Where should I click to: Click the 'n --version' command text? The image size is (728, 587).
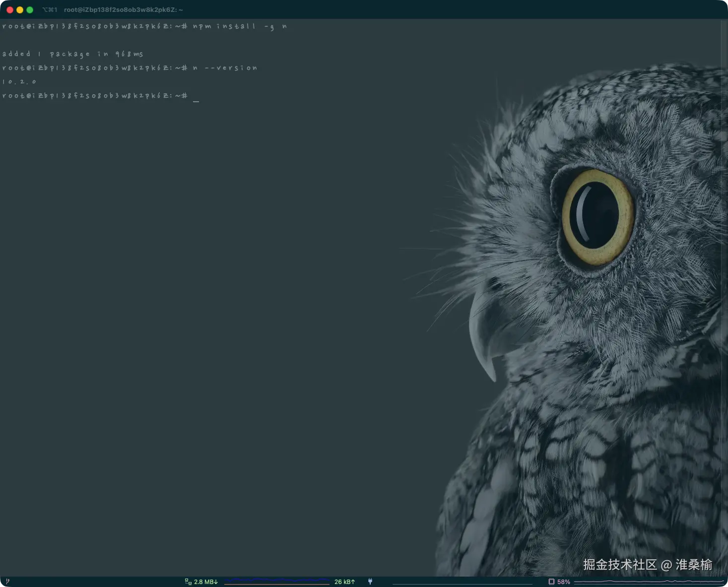tap(225, 68)
